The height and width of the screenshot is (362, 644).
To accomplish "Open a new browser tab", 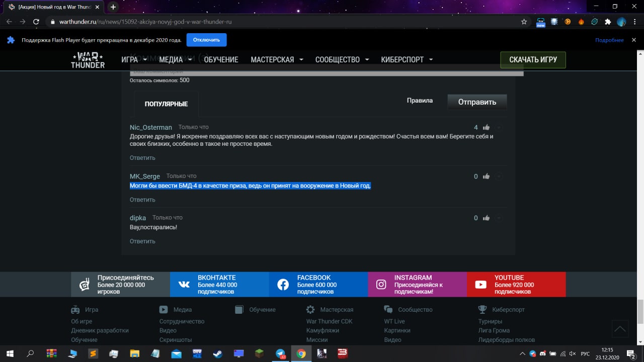I will 113,7.
